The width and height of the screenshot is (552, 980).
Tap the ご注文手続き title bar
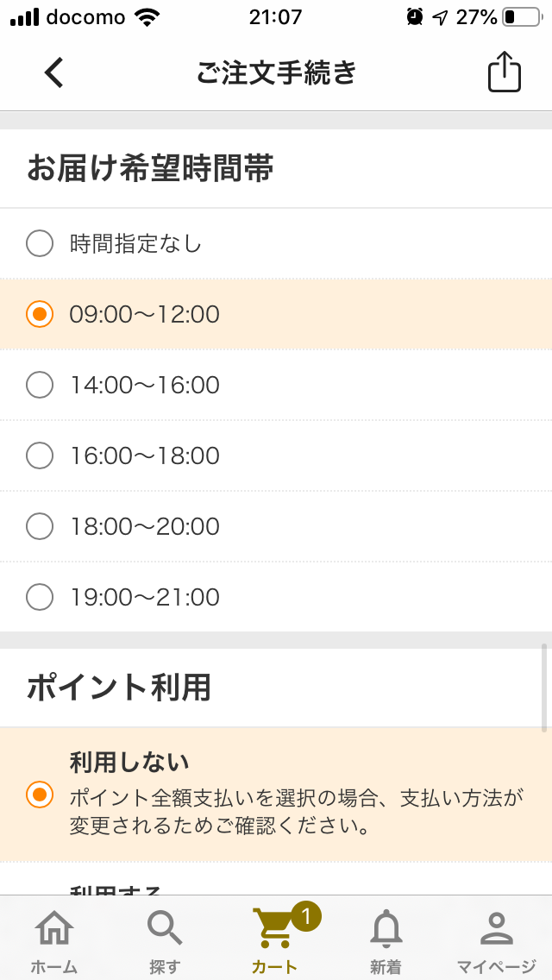[276, 72]
